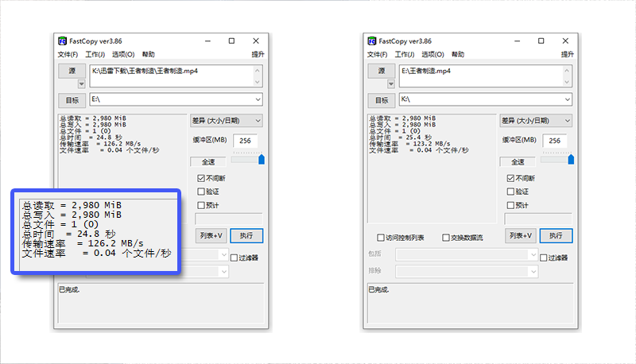Minimize the left FastCopy window
Image resolution: width=636 pixels, height=364 pixels.
tap(207, 41)
